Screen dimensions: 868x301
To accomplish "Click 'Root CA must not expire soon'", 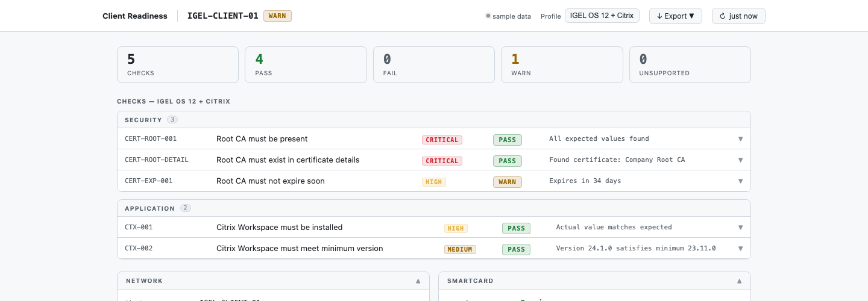I will coord(271,181).
